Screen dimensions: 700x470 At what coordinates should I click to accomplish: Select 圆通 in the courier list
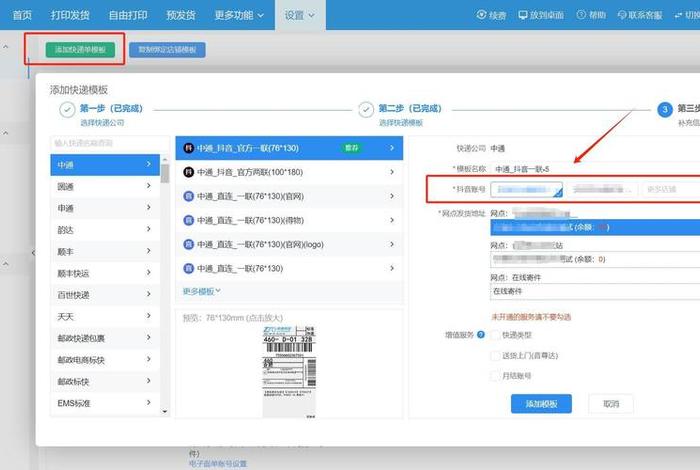click(105, 187)
